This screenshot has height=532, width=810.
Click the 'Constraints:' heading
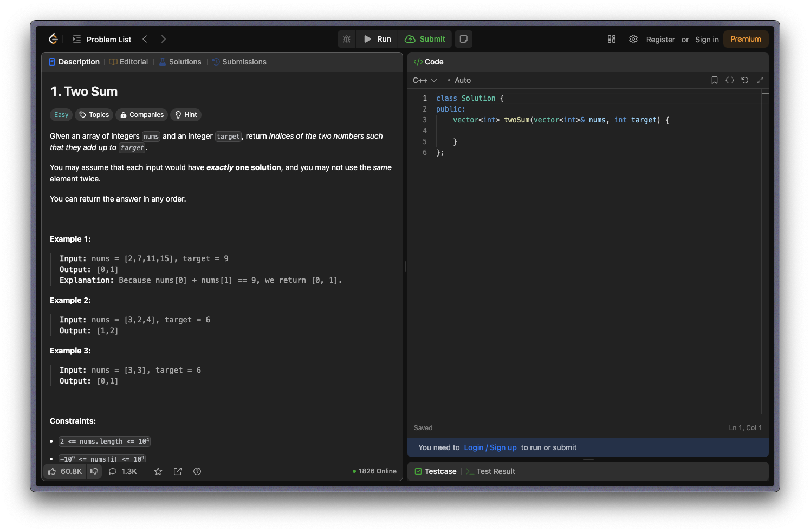73,421
